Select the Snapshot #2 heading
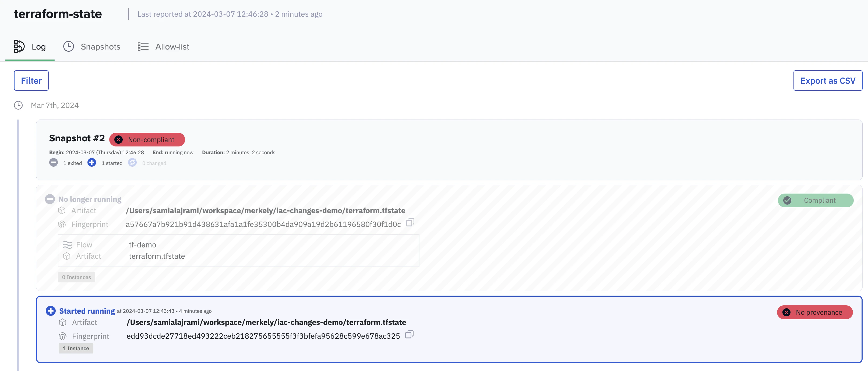Viewport: 868px width, 371px height. pyautogui.click(x=77, y=138)
